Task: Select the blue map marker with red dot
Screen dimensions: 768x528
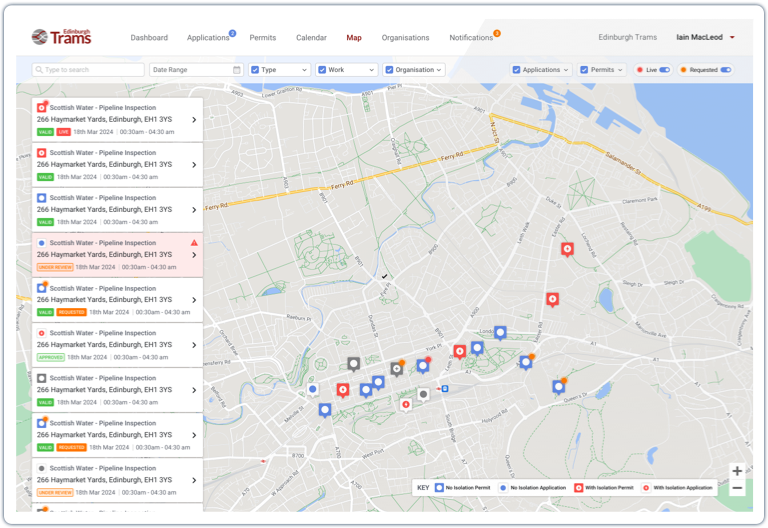Action: (423, 366)
